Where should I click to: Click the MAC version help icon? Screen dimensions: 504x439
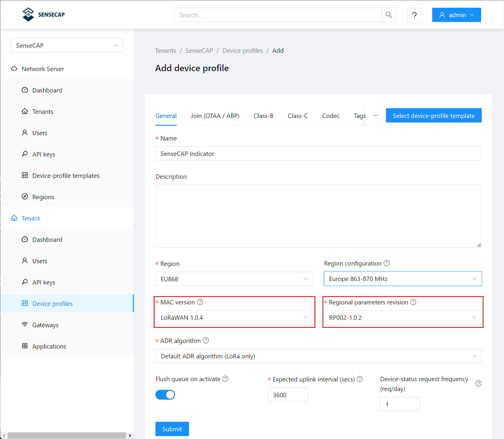(x=200, y=302)
